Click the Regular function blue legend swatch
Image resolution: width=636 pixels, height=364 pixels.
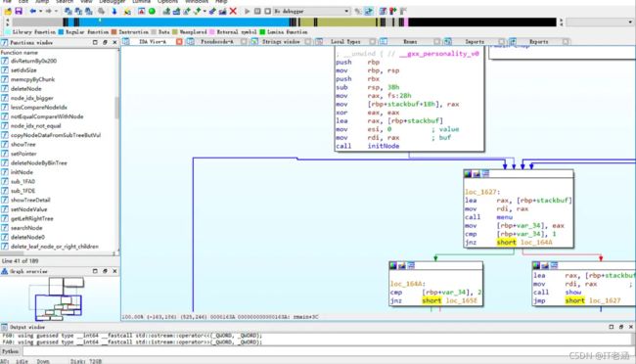click(x=61, y=31)
